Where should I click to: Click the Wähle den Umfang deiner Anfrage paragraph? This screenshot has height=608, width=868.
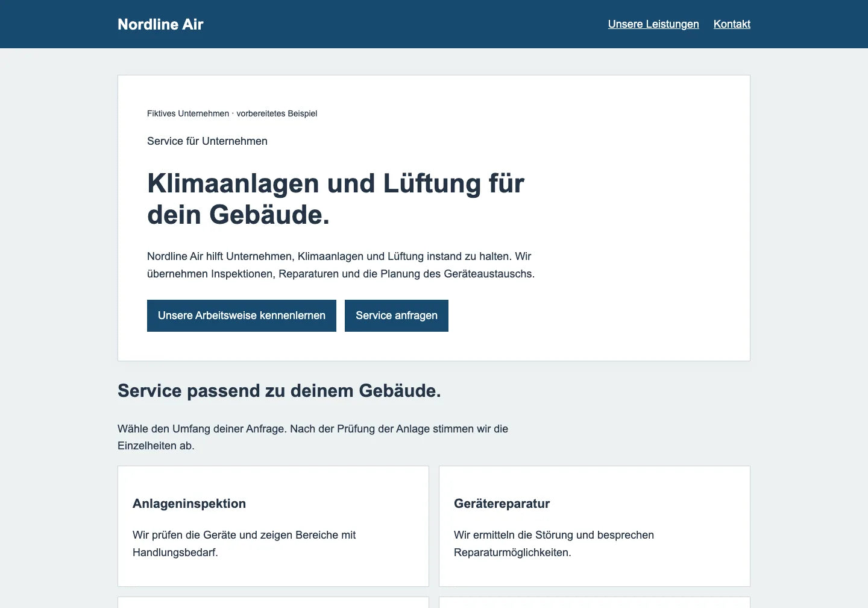tap(313, 437)
